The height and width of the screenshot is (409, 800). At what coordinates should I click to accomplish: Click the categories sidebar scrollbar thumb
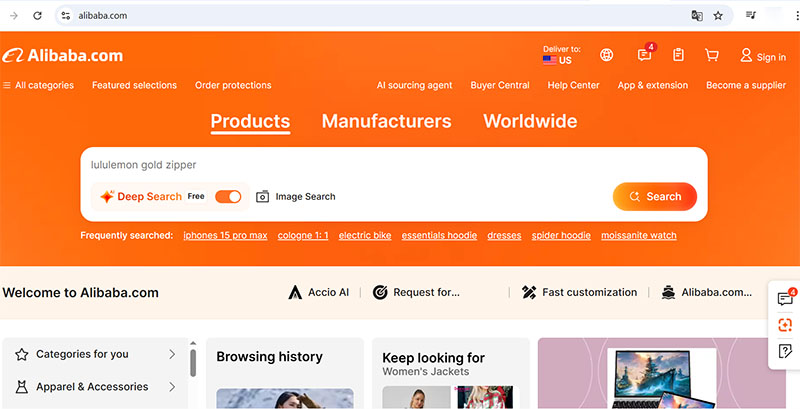pyautogui.click(x=193, y=363)
